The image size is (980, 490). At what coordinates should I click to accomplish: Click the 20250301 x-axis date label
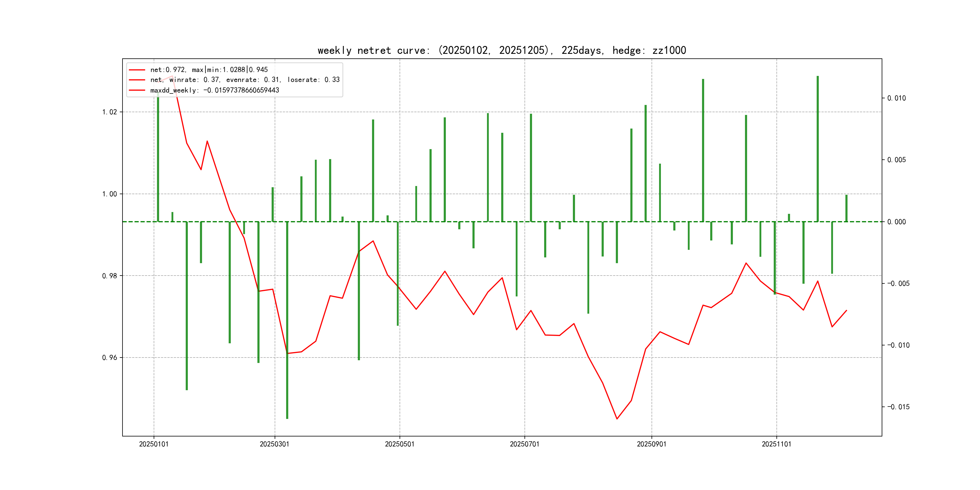(274, 444)
